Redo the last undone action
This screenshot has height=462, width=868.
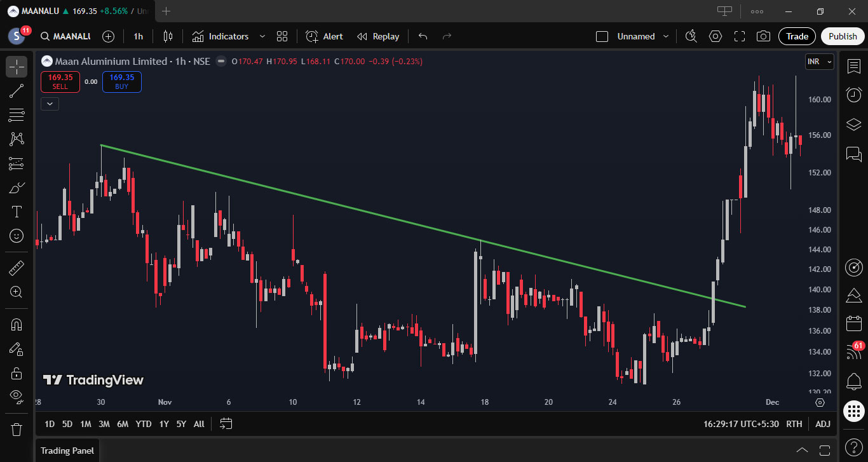point(447,36)
